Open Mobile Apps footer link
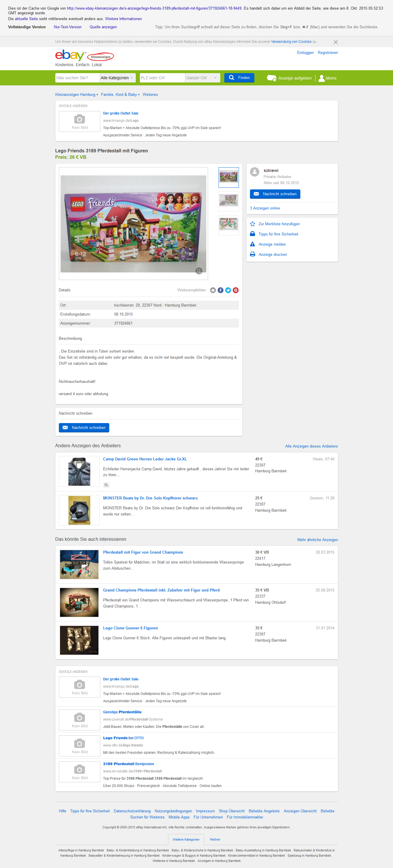 179,817
